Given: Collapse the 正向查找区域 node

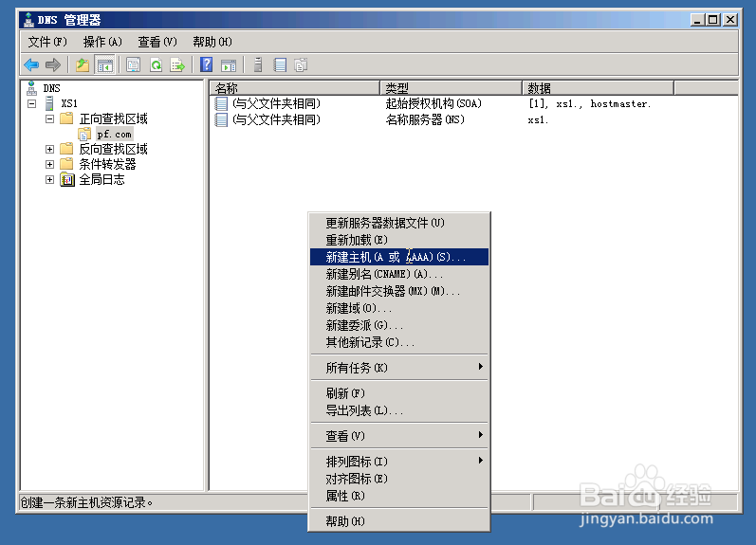Looking at the screenshot, I should tap(49, 118).
